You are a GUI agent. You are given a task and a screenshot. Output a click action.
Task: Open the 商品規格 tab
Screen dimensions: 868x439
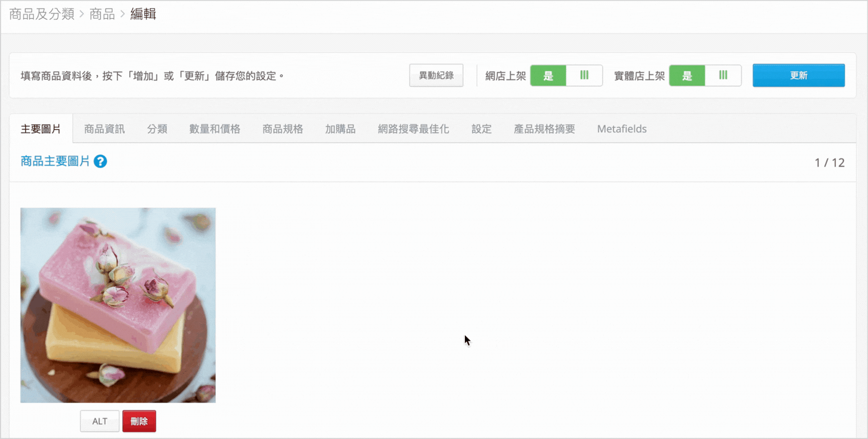283,129
